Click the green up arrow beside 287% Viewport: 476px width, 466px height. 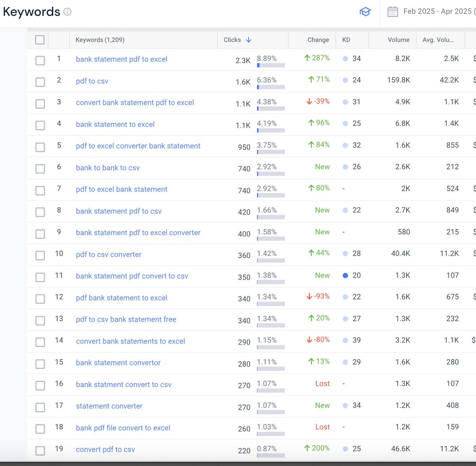click(307, 58)
